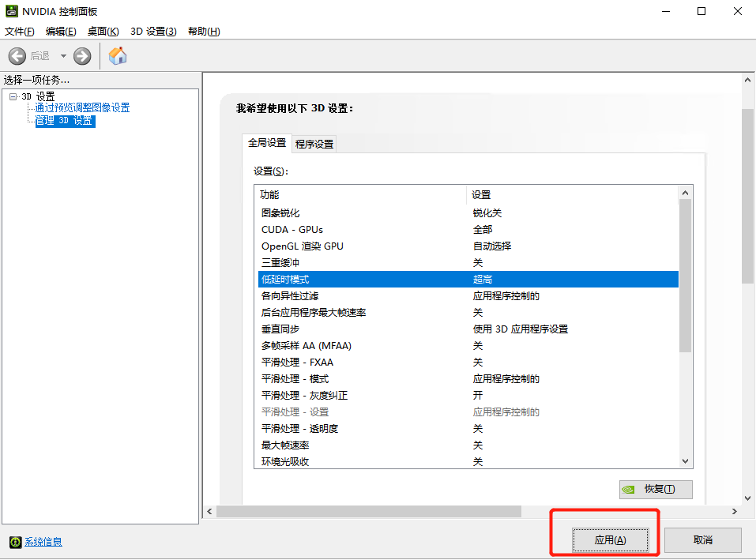Switch to the 全局设置 tab
This screenshot has height=560, width=756.
pyautogui.click(x=267, y=143)
